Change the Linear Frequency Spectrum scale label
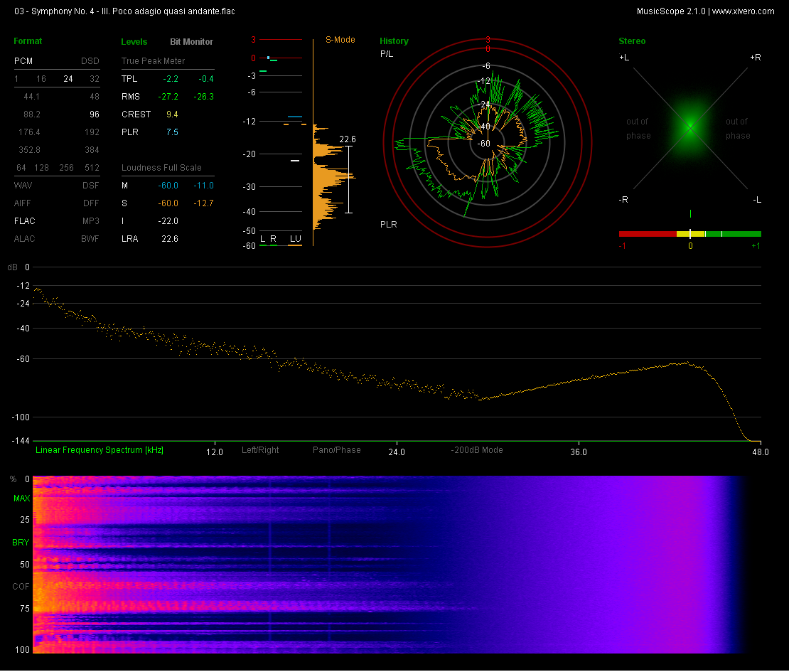 [100, 450]
